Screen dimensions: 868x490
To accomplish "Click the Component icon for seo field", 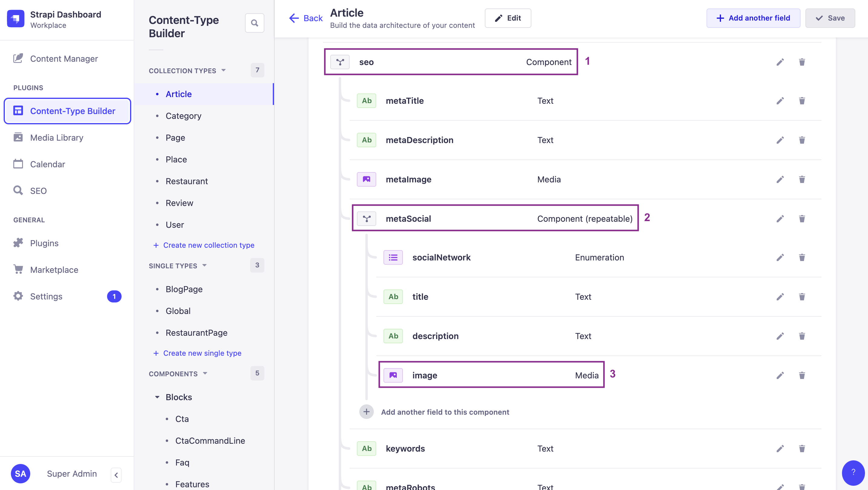I will click(x=341, y=62).
